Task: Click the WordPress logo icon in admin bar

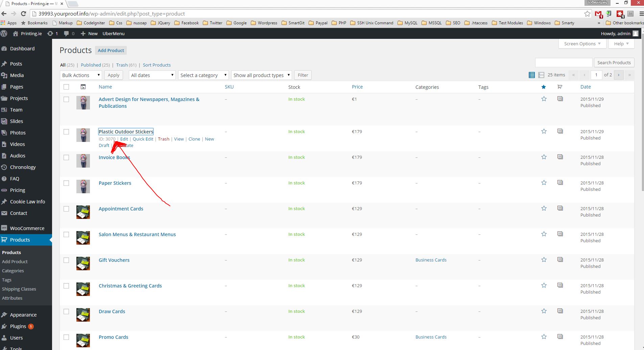Action: (x=4, y=33)
